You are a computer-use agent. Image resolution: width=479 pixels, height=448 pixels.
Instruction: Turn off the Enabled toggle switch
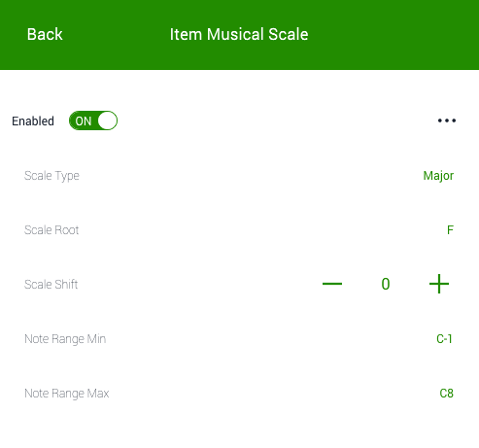point(93,121)
